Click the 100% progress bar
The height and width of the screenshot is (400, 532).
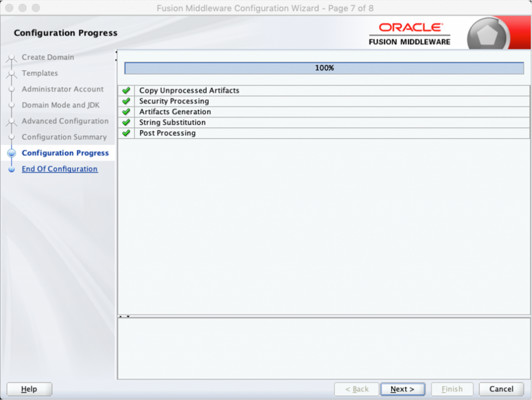(x=324, y=68)
